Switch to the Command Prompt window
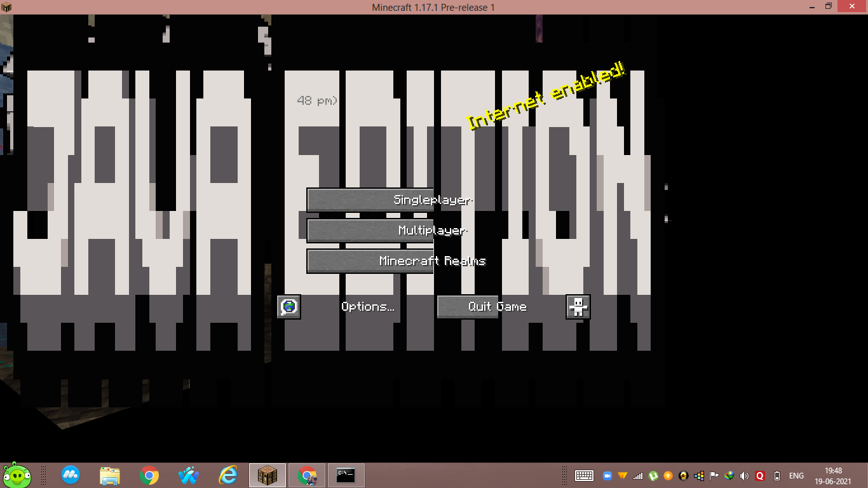 point(346,475)
